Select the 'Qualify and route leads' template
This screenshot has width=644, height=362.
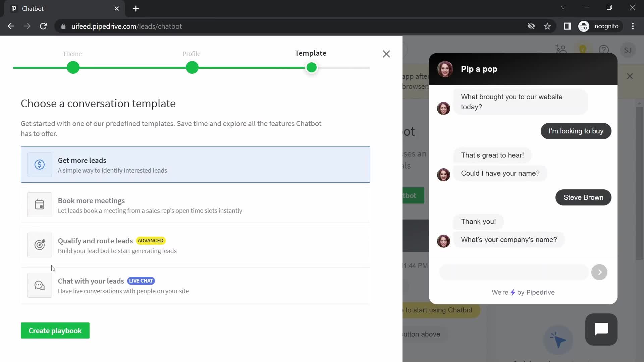195,245
